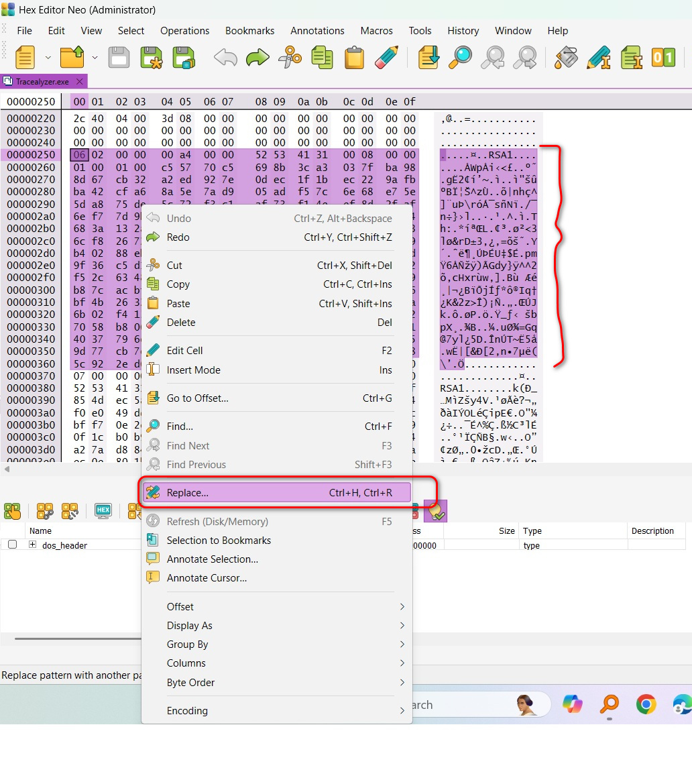Viewport: 692px width, 784px height.
Task: Choose Copy from the context menu
Action: (x=277, y=284)
